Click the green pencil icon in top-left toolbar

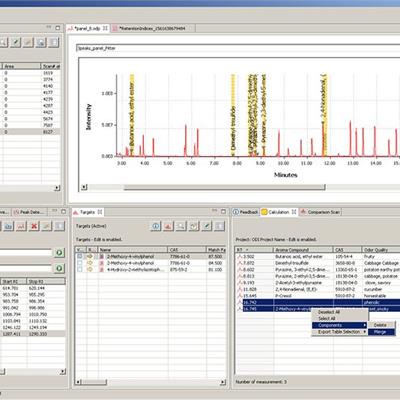click(x=15, y=42)
